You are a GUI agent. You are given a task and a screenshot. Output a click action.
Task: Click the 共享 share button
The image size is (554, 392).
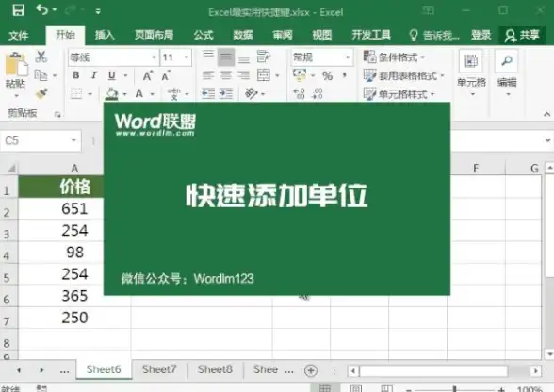522,36
